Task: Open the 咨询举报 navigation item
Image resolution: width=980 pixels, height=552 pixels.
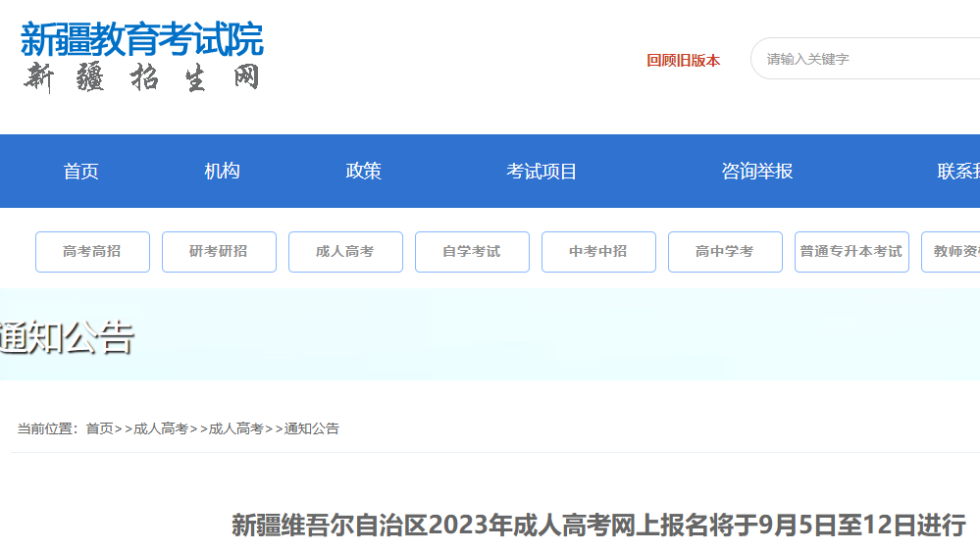Action: (757, 172)
